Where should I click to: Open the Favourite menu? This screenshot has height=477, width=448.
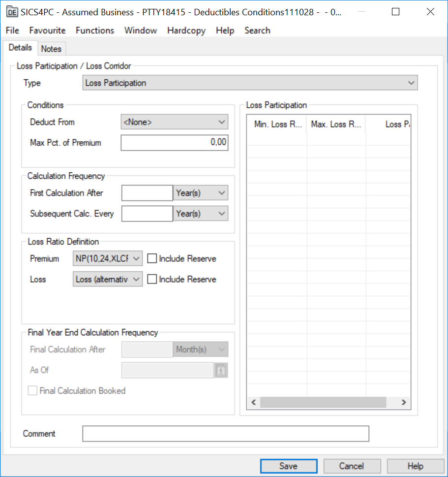point(47,31)
